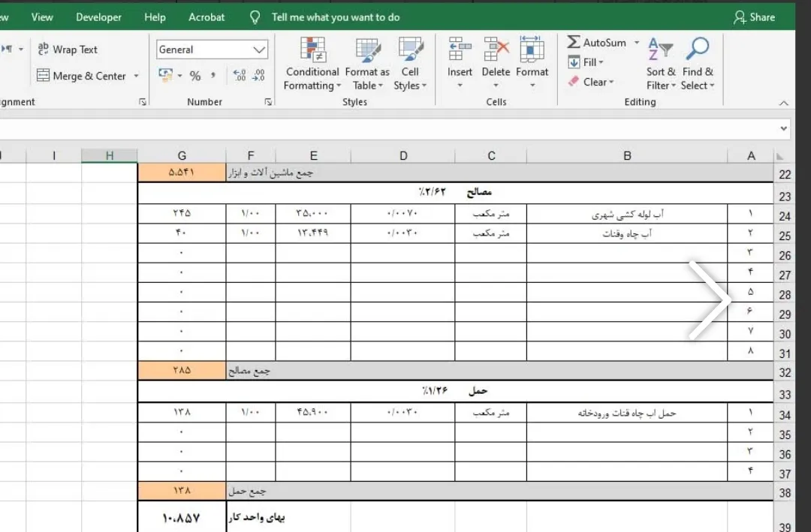
Task: Click the Clear button in Editing
Action: point(591,82)
